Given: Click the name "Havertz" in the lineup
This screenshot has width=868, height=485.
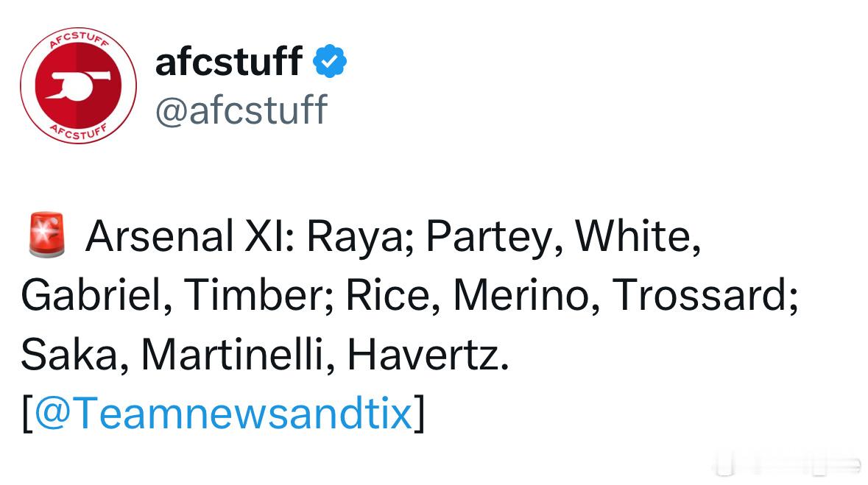Looking at the screenshot, I should (x=423, y=354).
